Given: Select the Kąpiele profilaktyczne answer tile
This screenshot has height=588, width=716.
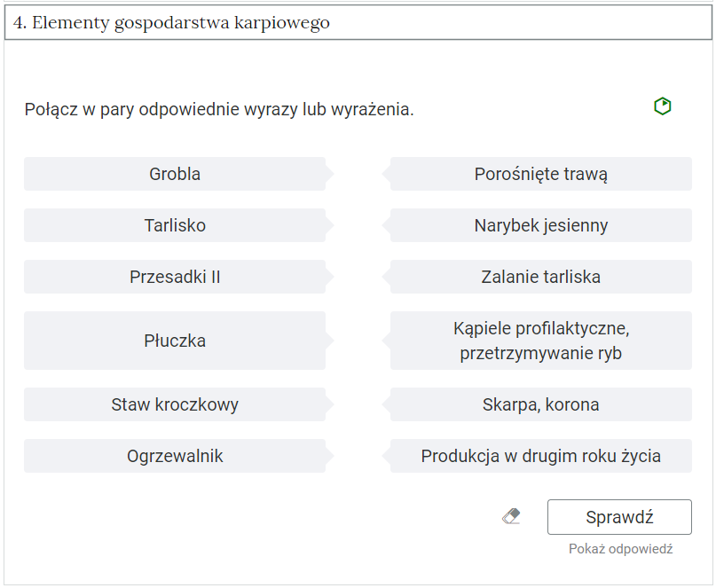Looking at the screenshot, I should coord(539,341).
